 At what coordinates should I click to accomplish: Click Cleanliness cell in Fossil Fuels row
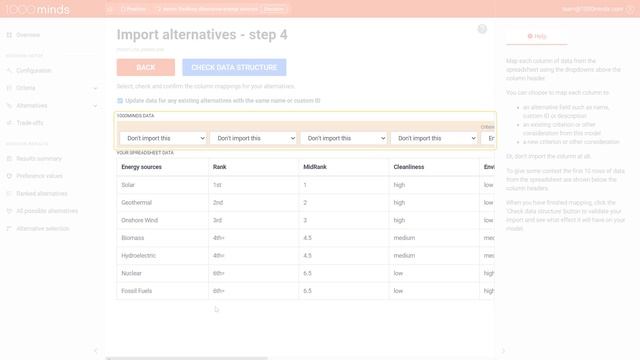tap(434, 291)
